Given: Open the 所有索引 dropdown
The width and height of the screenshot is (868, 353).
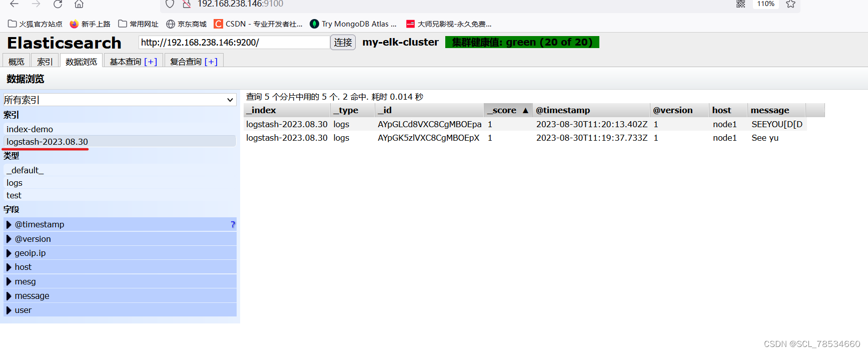Looking at the screenshot, I should pos(120,100).
